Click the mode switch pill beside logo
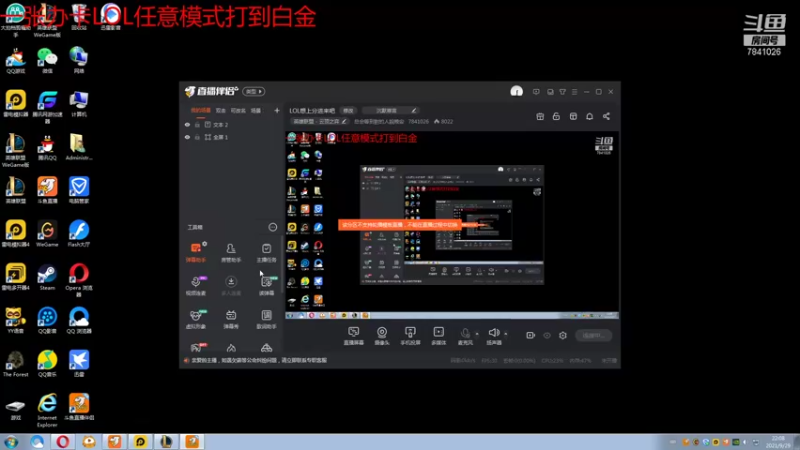The height and width of the screenshot is (450, 800). click(x=254, y=91)
